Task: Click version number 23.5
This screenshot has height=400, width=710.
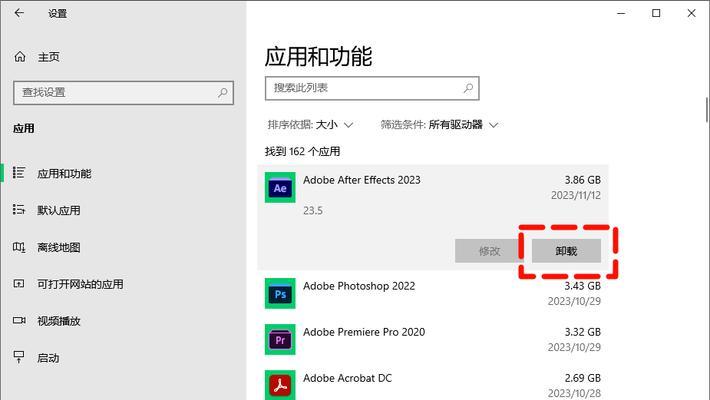Action: click(313, 211)
